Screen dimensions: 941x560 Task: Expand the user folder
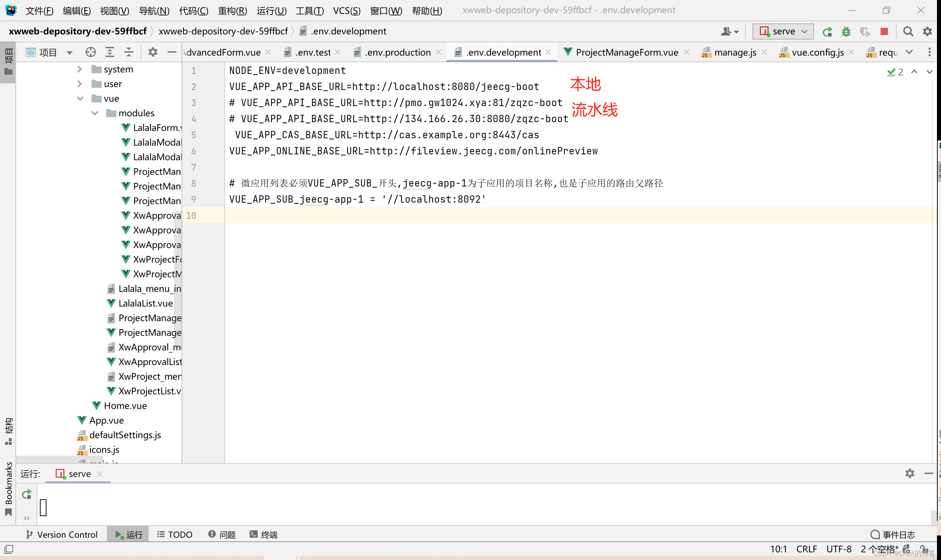tap(79, 84)
